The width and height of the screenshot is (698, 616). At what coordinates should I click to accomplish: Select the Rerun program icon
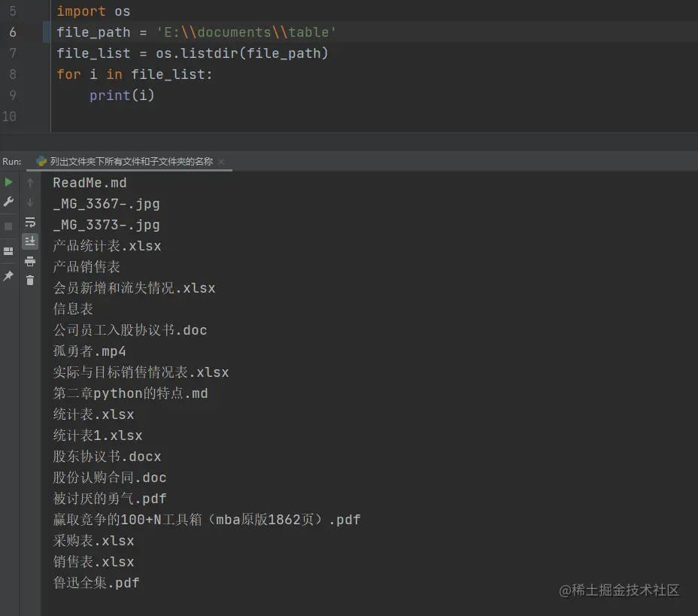point(9,182)
